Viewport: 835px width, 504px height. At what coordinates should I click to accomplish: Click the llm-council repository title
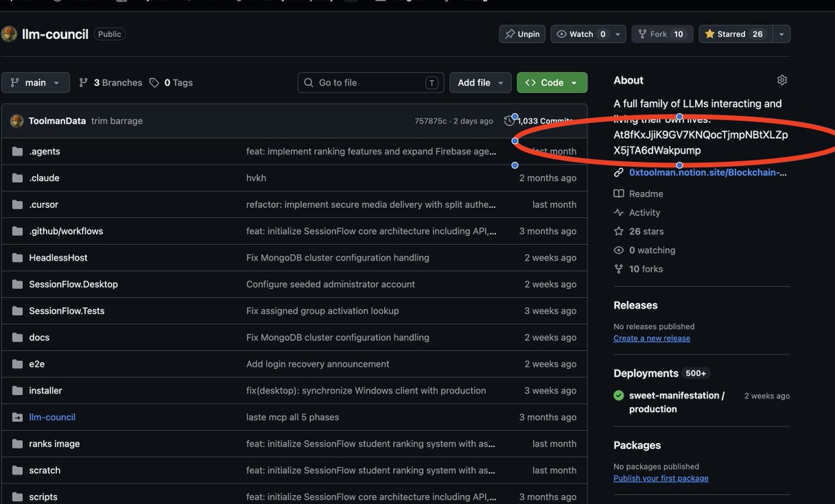pos(55,34)
